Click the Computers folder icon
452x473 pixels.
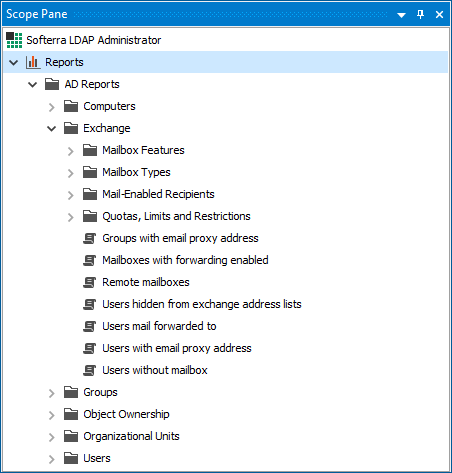click(x=71, y=106)
